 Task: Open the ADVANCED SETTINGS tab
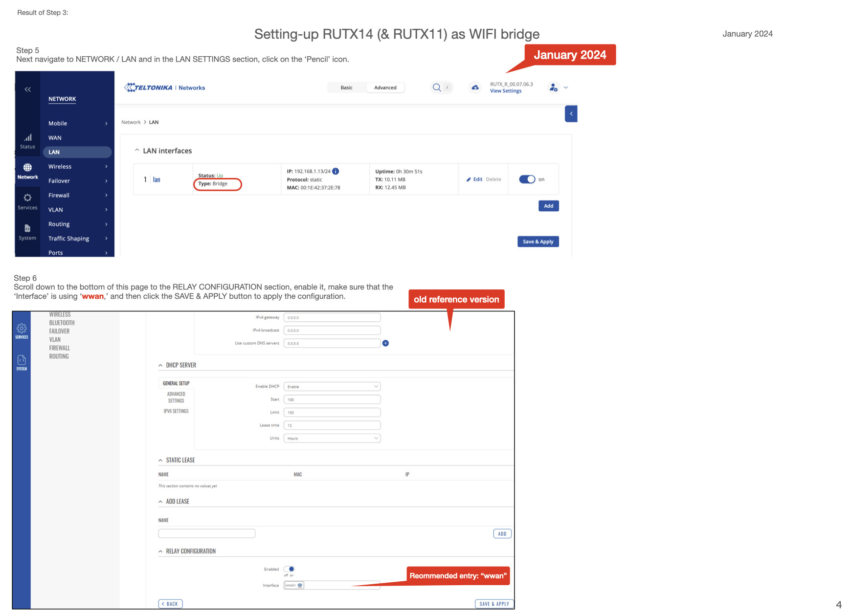coord(176,397)
